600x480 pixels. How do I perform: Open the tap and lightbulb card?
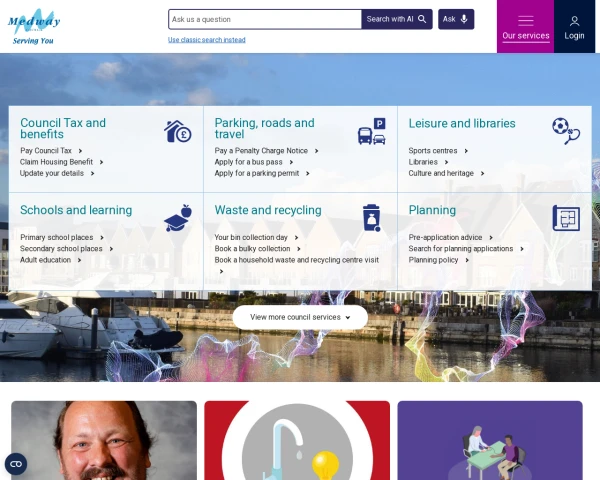tap(297, 440)
